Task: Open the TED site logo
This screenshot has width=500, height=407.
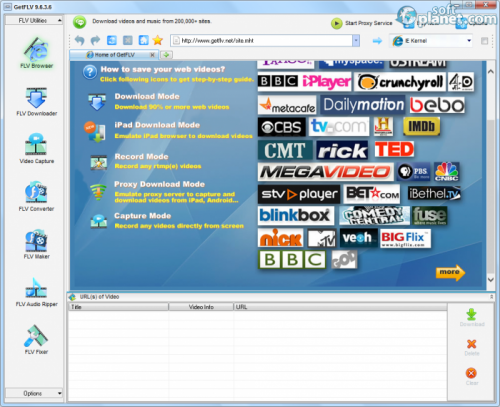Action: [394, 149]
